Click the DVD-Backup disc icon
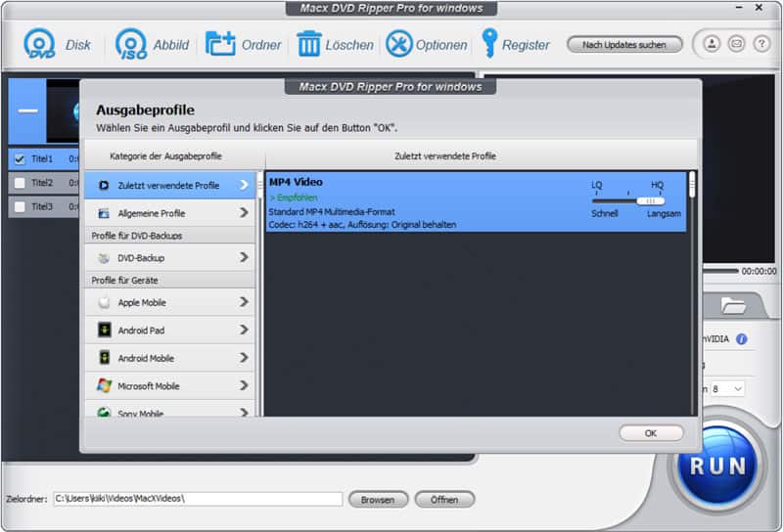 (104, 258)
